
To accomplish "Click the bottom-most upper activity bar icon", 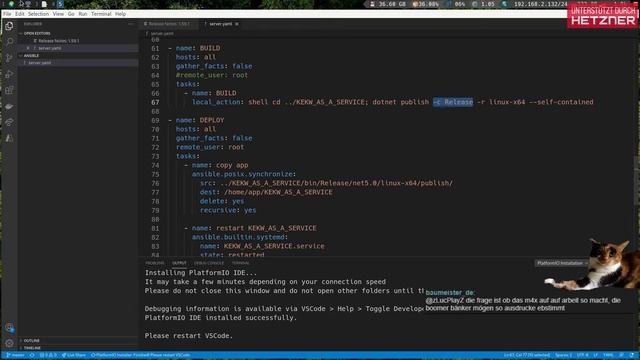I will pyautogui.click(x=9, y=138).
